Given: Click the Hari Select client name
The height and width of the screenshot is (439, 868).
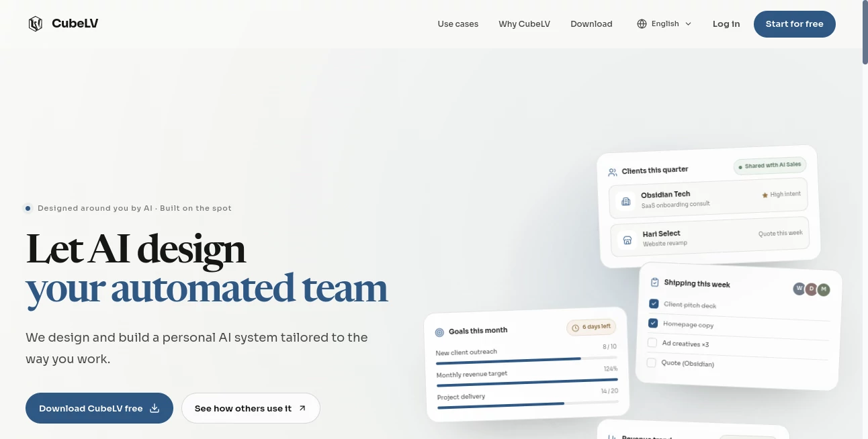Looking at the screenshot, I should pos(662,234).
